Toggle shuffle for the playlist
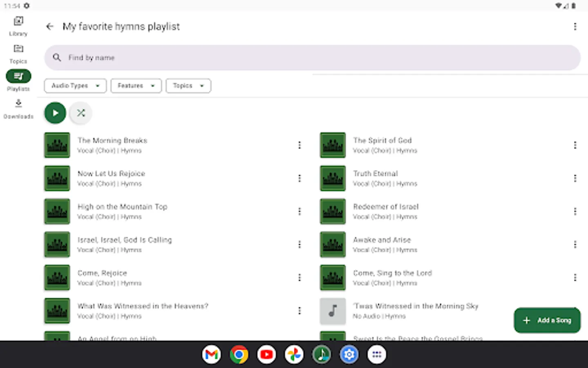588x368 pixels. pyautogui.click(x=81, y=113)
